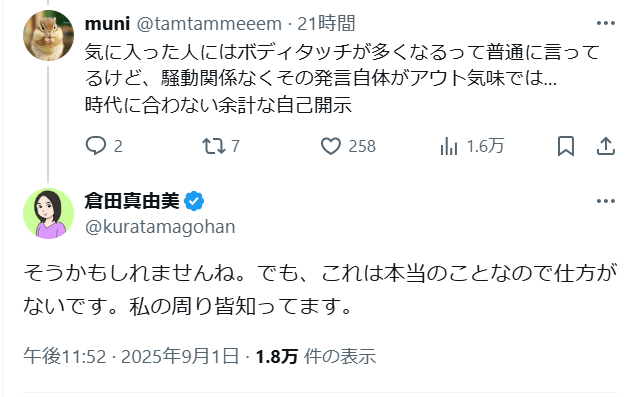Open more options on muni's tweet
Image resolution: width=634 pixels, height=397 pixels.
(606, 23)
